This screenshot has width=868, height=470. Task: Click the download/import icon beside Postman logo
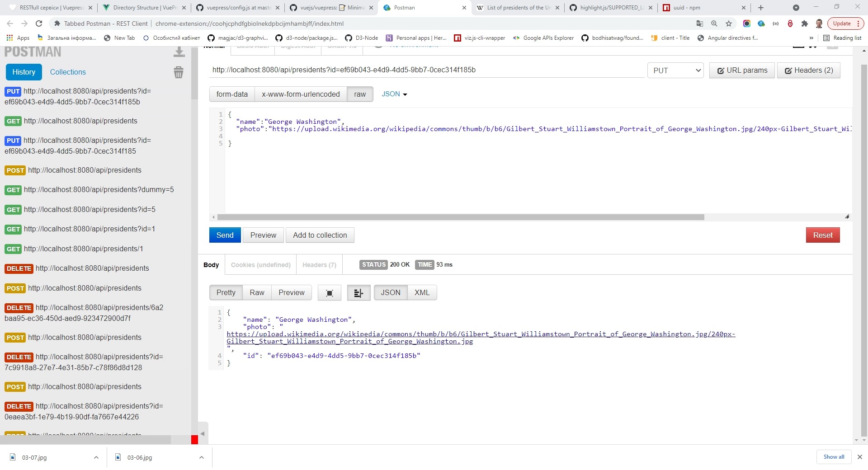(x=179, y=52)
